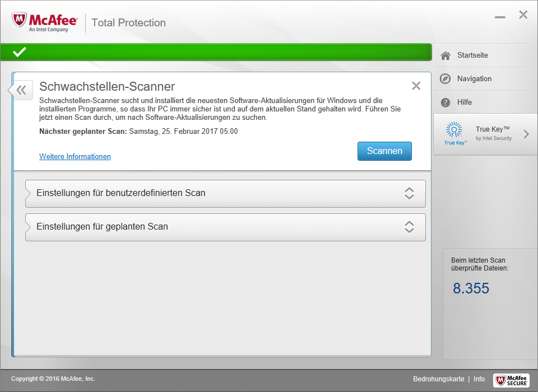Select the Startseite menu entry
Screen dimensions: 538x392
(x=472, y=55)
